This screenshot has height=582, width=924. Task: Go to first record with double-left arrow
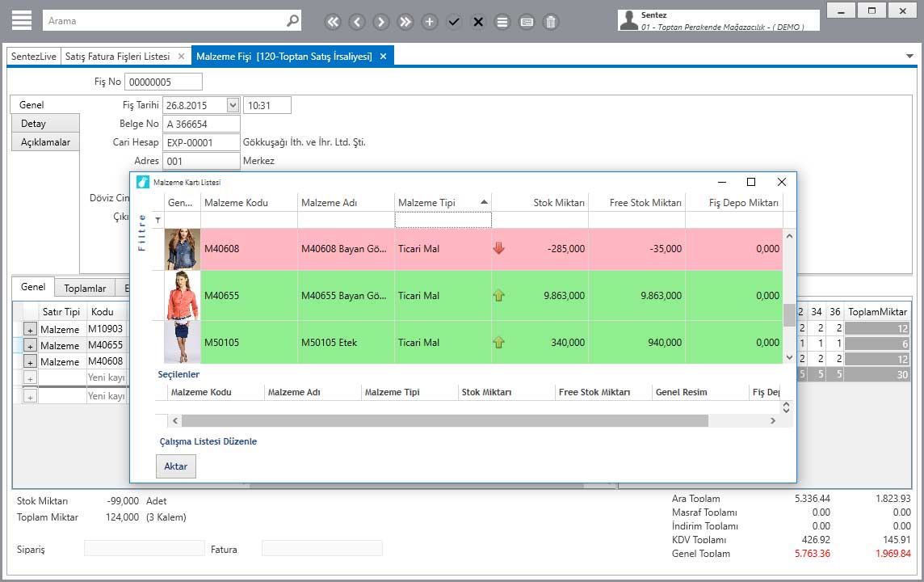pyautogui.click(x=333, y=22)
